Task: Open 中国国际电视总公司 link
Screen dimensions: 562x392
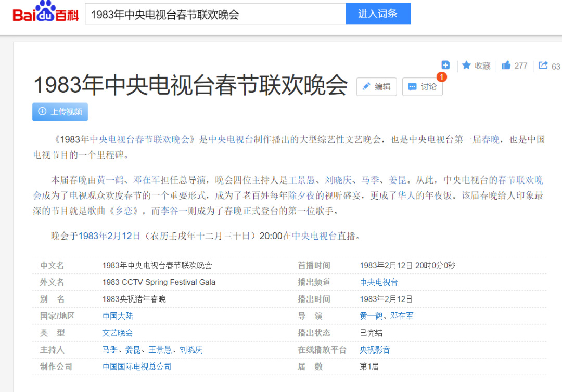Action: [x=137, y=367]
